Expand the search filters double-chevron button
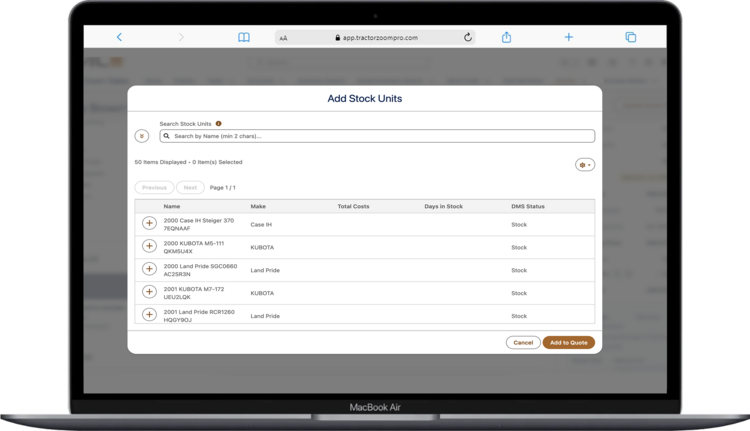750x431 pixels. pyautogui.click(x=142, y=136)
